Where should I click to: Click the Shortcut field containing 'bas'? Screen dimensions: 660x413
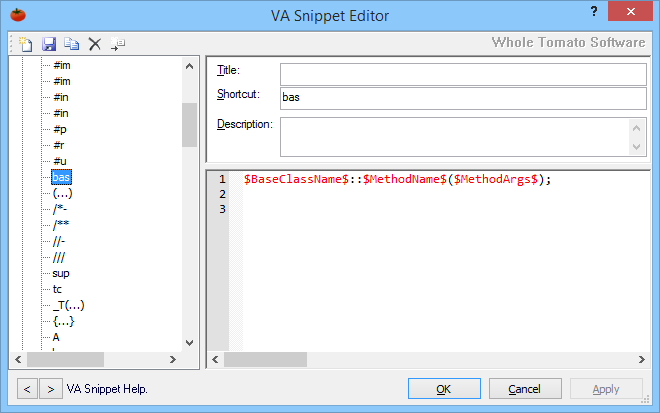pos(462,98)
